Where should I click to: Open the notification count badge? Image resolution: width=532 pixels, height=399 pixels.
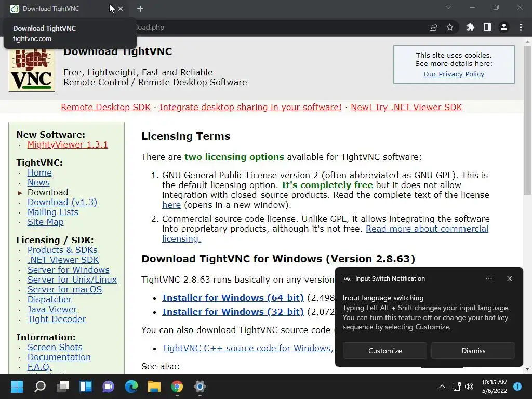[x=517, y=387]
